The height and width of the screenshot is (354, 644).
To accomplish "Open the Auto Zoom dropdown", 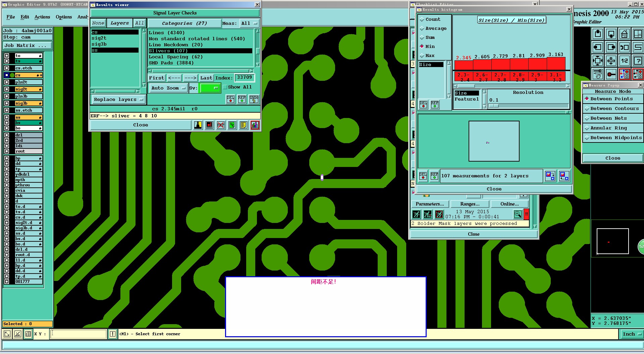I will click(x=168, y=88).
